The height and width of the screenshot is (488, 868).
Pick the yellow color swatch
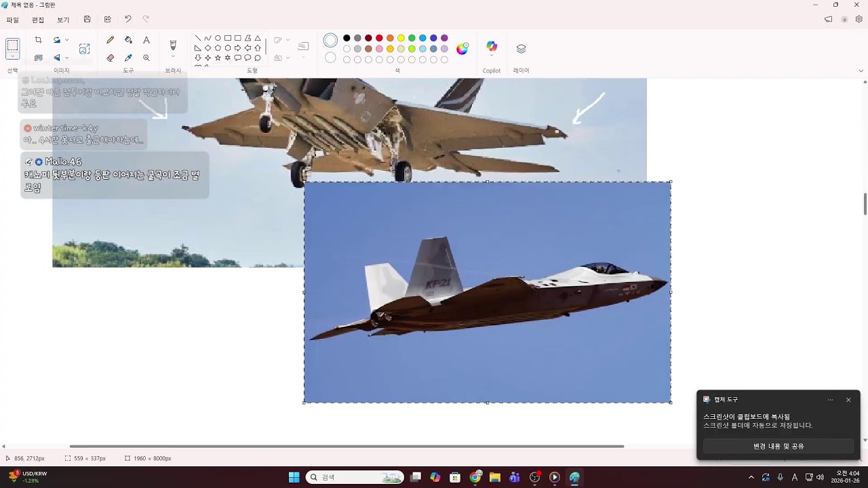point(401,38)
